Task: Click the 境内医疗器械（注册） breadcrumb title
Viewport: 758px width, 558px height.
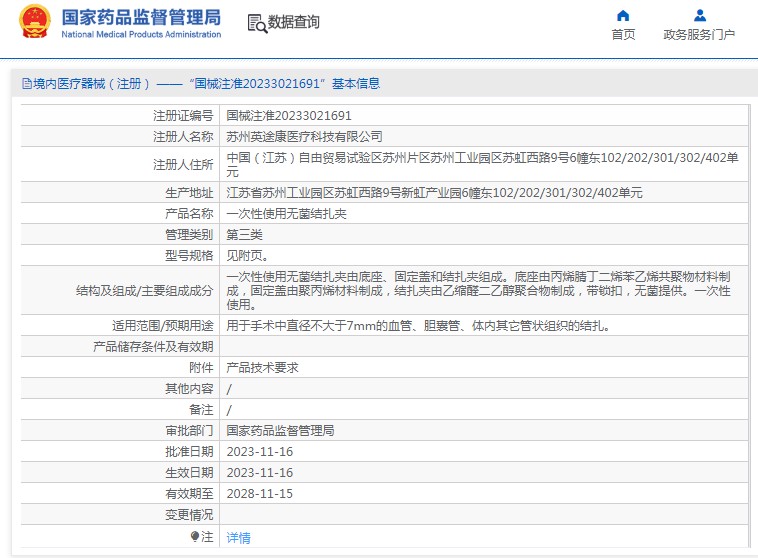Action: pyautogui.click(x=91, y=84)
